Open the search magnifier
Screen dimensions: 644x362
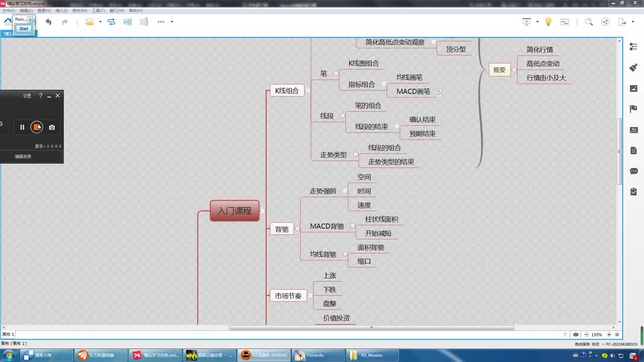[589, 22]
